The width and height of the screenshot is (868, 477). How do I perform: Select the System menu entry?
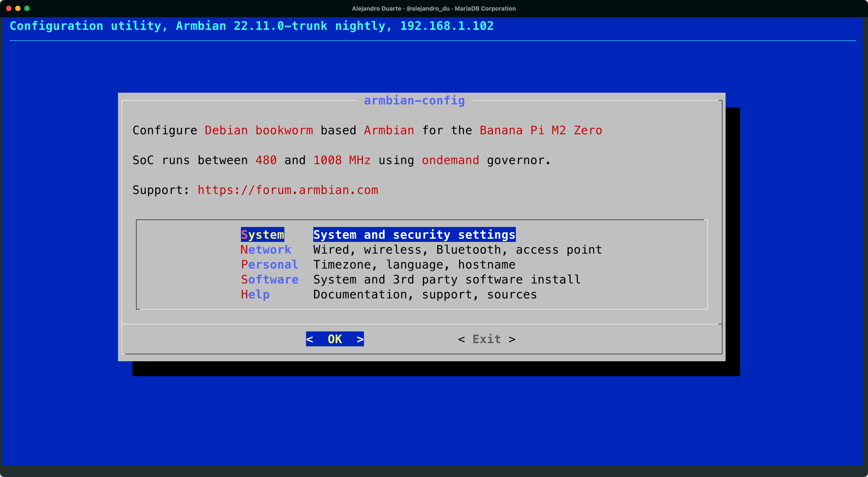[x=262, y=235]
